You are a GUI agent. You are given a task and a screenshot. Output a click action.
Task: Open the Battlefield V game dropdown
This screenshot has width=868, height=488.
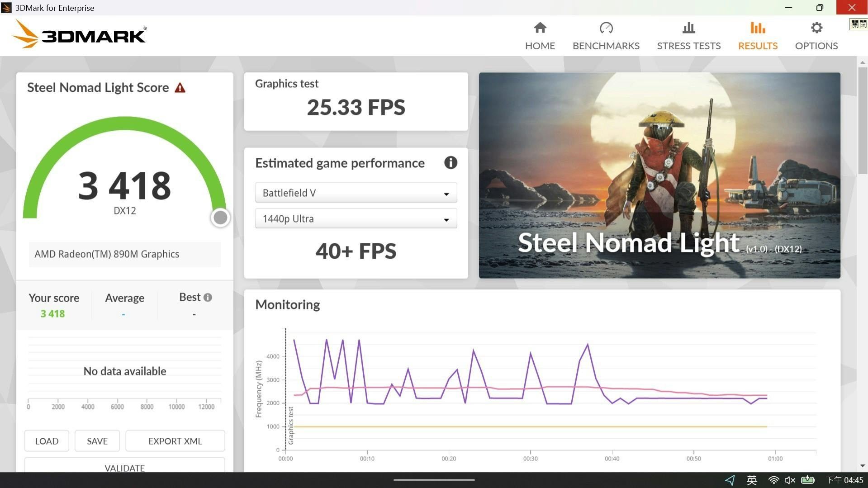pos(356,193)
